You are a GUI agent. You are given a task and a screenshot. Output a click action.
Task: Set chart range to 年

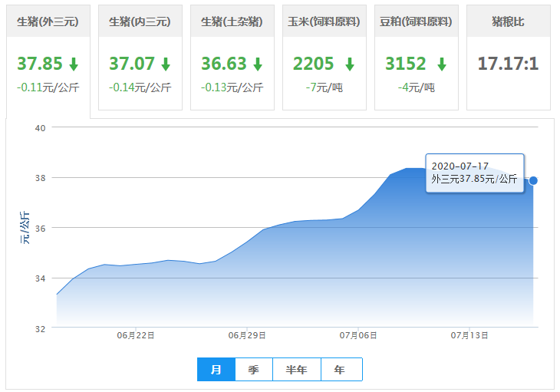pos(340,370)
